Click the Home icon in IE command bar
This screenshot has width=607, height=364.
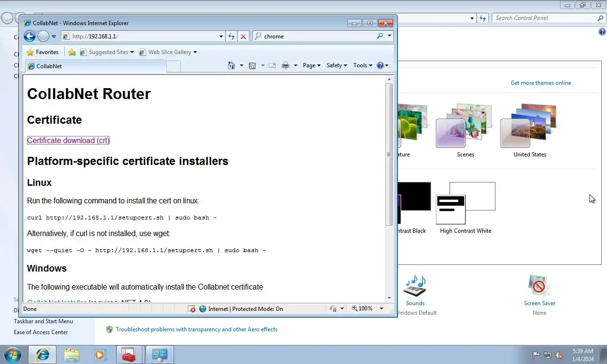(231, 65)
